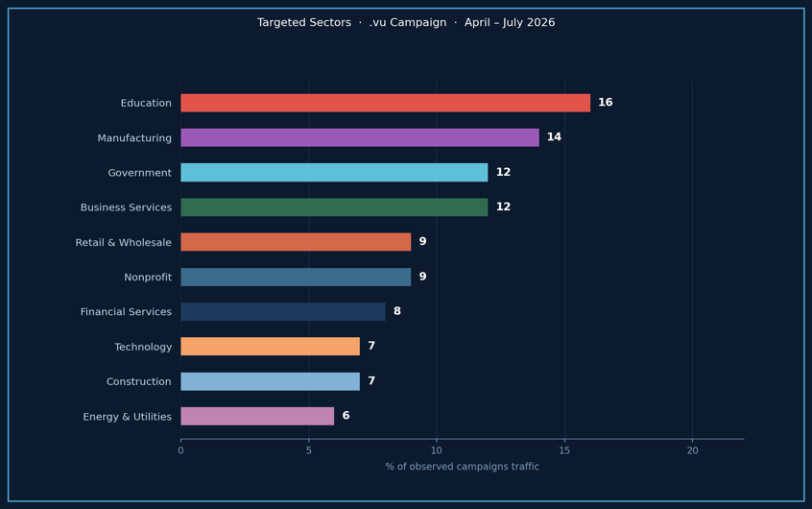Click the x-axis tick label 20
This screenshot has width=812, height=509.
point(692,451)
